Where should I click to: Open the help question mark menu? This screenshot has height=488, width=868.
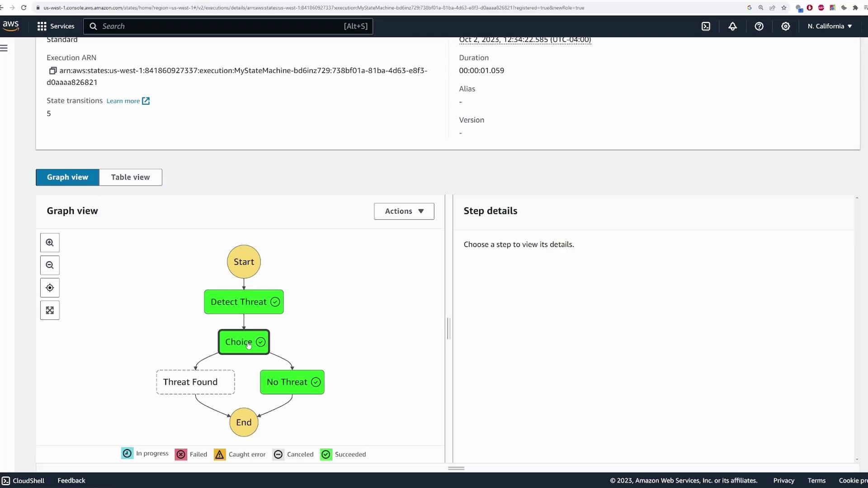[x=759, y=26]
